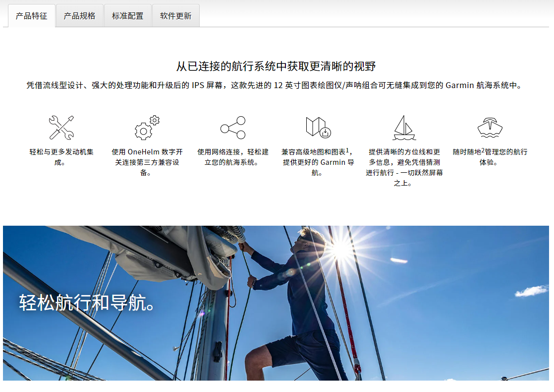Click the 兼容高级地图和图表 caption text
Viewport: 554px width, 392px height.
point(318,162)
